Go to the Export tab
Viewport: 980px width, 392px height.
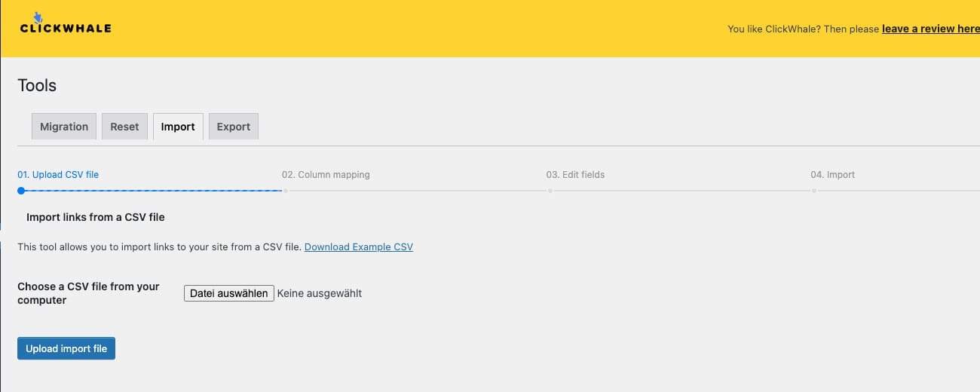click(233, 127)
